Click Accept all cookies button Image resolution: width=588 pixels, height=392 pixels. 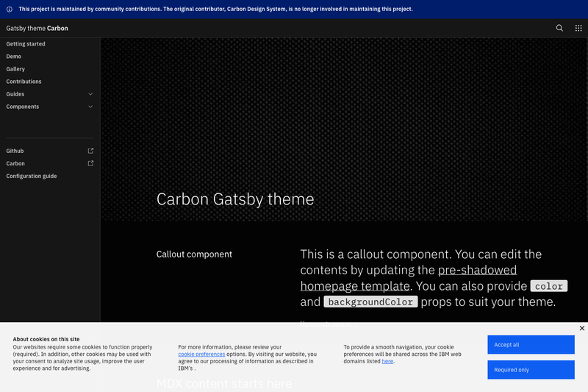[x=531, y=345]
